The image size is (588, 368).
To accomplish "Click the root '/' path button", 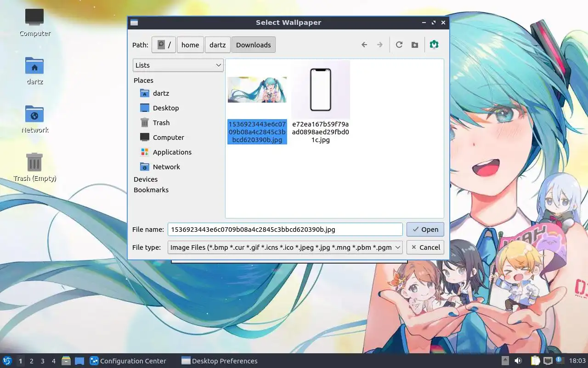I will pos(164,45).
